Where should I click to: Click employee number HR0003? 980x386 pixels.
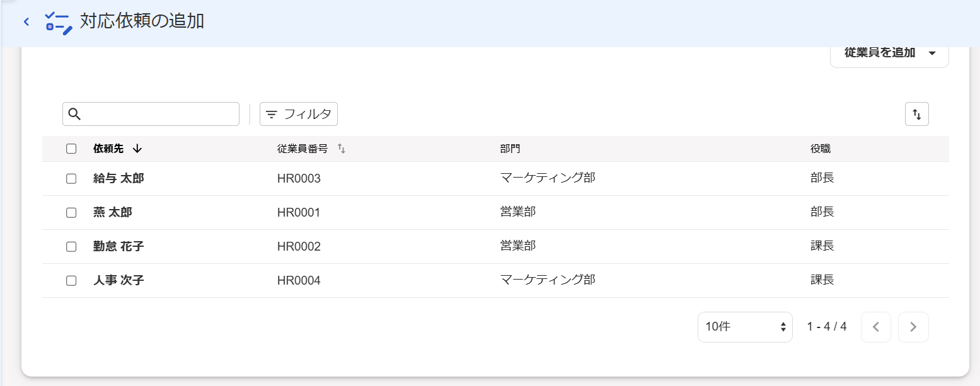299,179
